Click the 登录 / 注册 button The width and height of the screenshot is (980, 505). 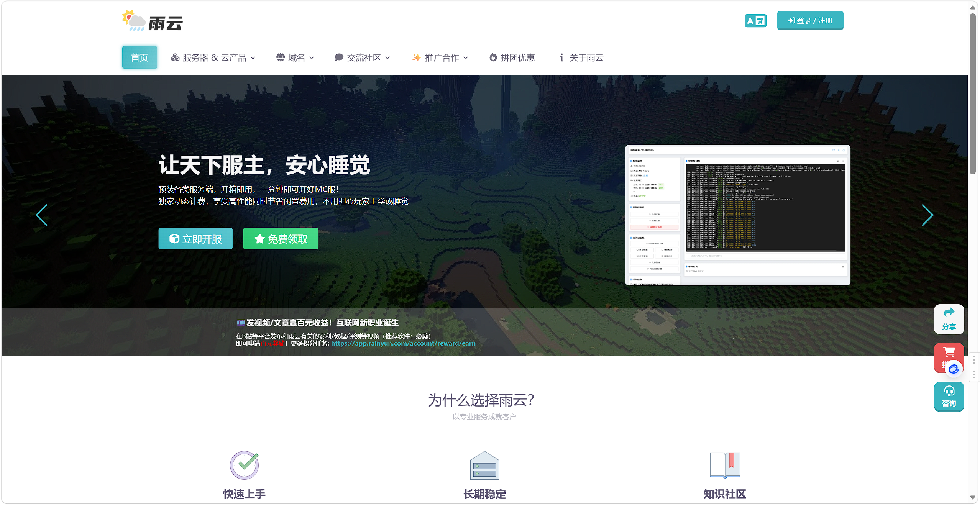click(x=810, y=20)
